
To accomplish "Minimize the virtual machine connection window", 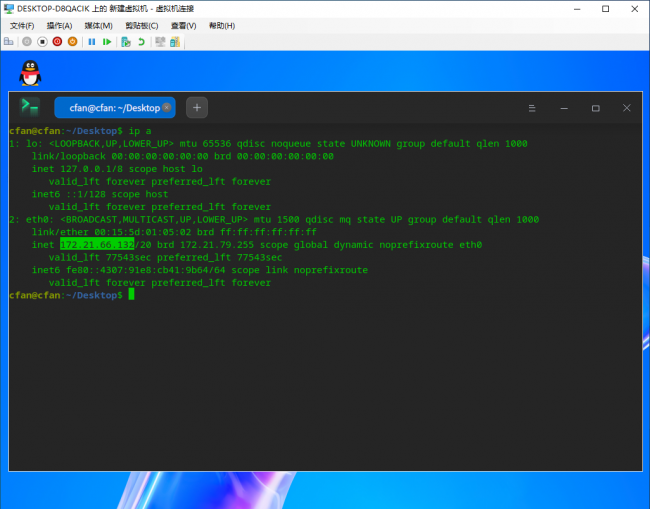I will coord(577,9).
